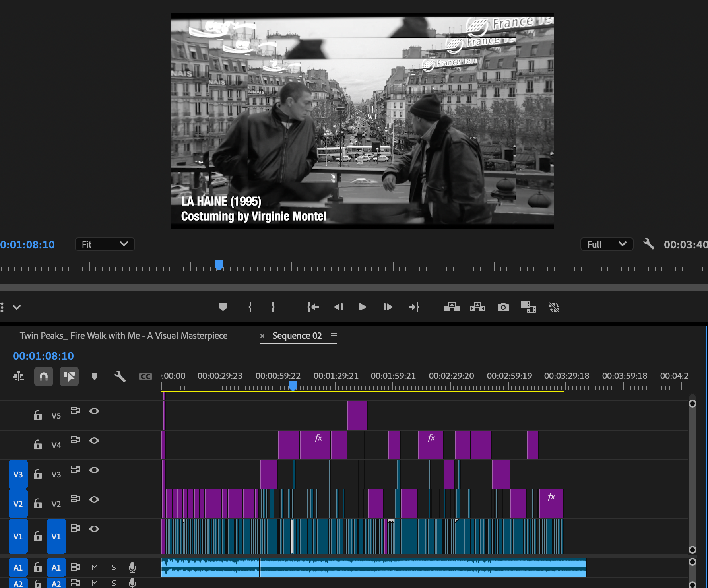Toggle lock on track A1
This screenshot has width=708, height=588.
pyautogui.click(x=38, y=567)
